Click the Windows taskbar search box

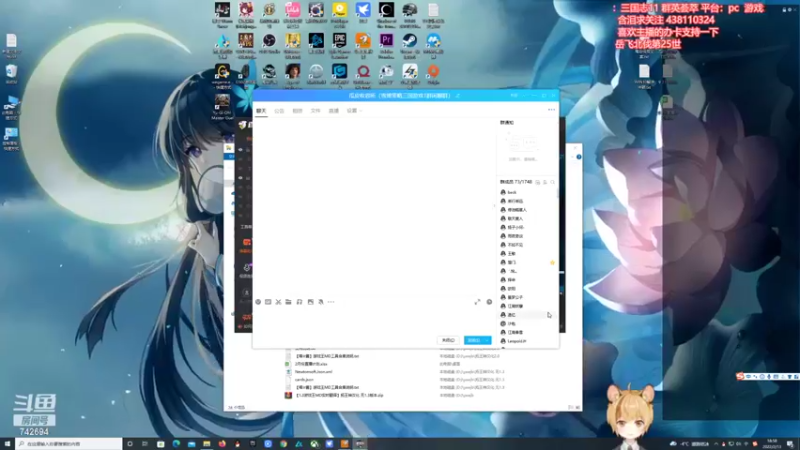click(69, 444)
